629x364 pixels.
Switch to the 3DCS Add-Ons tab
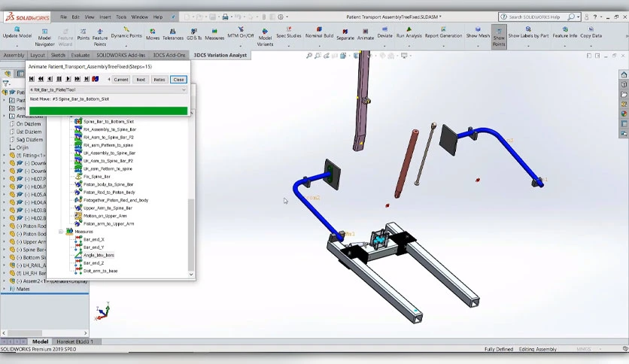(169, 55)
